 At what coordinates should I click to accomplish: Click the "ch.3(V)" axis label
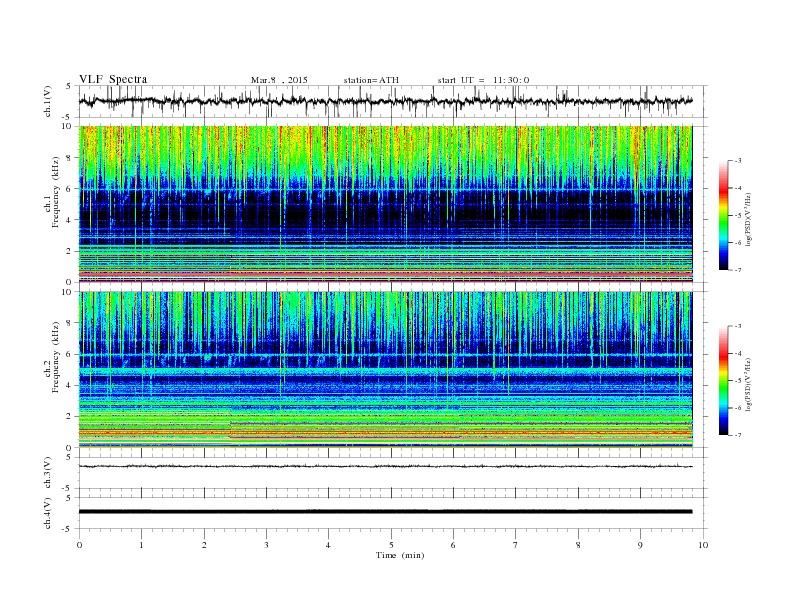(48, 473)
